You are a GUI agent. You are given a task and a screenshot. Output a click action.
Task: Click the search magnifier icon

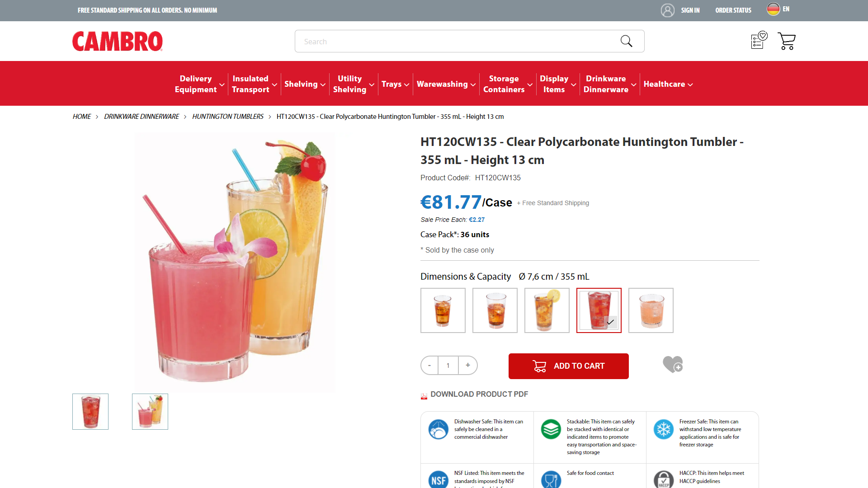pyautogui.click(x=626, y=41)
